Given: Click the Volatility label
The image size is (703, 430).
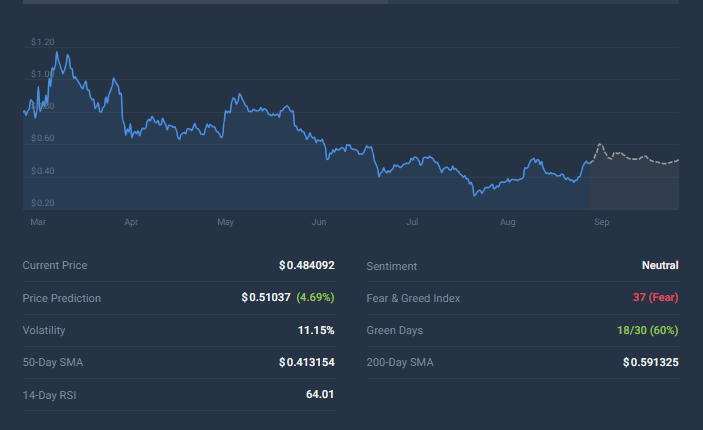Looking at the screenshot, I should click(x=43, y=330).
